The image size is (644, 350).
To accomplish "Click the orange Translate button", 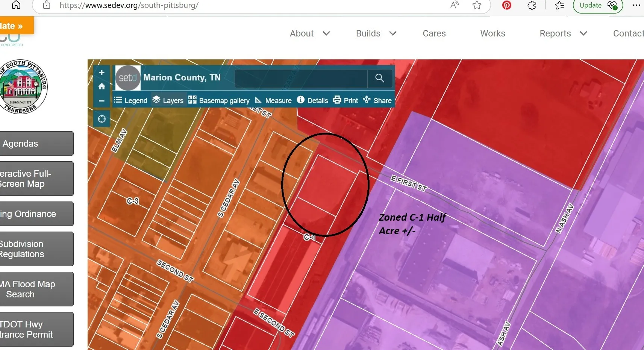I will coord(17,26).
